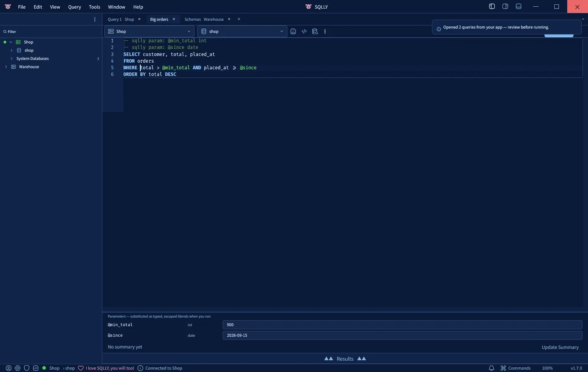Toggle the left sidebar layout icon

click(492, 6)
